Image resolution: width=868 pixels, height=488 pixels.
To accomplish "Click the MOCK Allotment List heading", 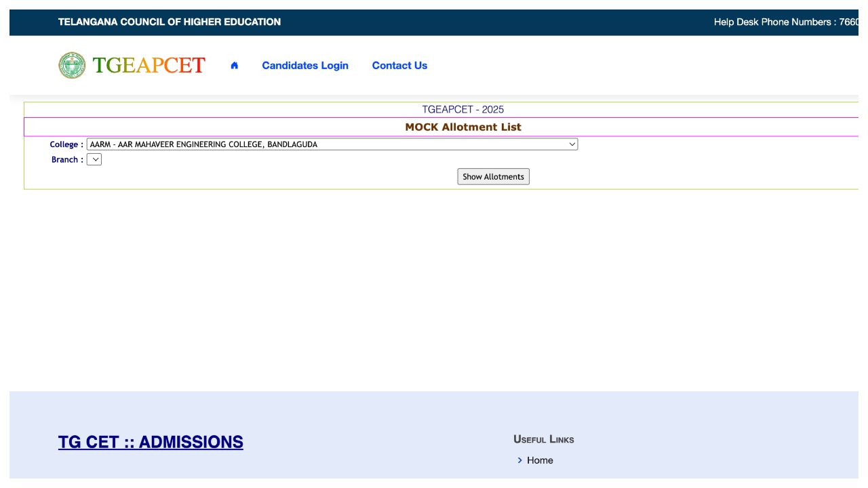I will (x=463, y=127).
